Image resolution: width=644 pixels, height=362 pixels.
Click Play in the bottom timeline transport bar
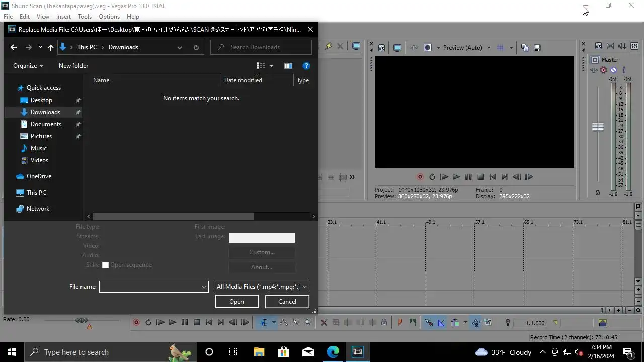point(173,323)
